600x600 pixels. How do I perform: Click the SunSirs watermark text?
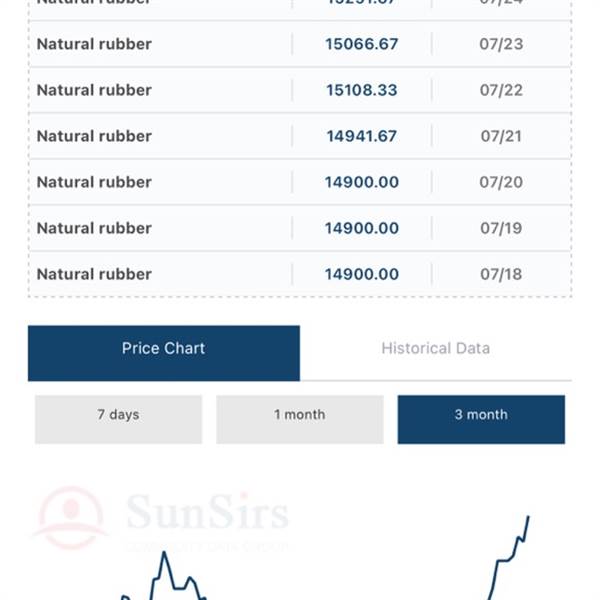[x=207, y=512]
